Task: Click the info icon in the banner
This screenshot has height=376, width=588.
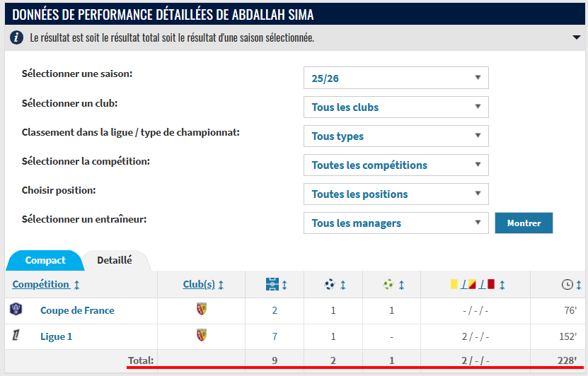Action: pos(16,37)
